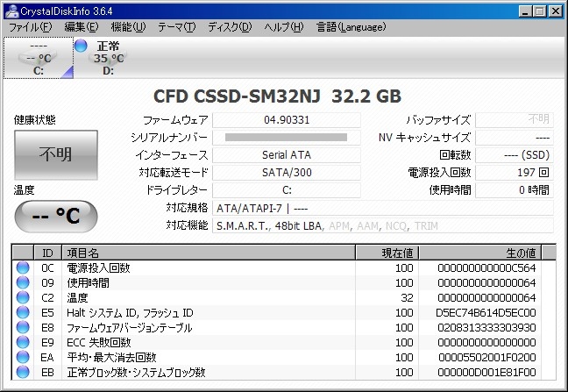Click status orb for 平均・最大消去回数 row

[23, 357]
